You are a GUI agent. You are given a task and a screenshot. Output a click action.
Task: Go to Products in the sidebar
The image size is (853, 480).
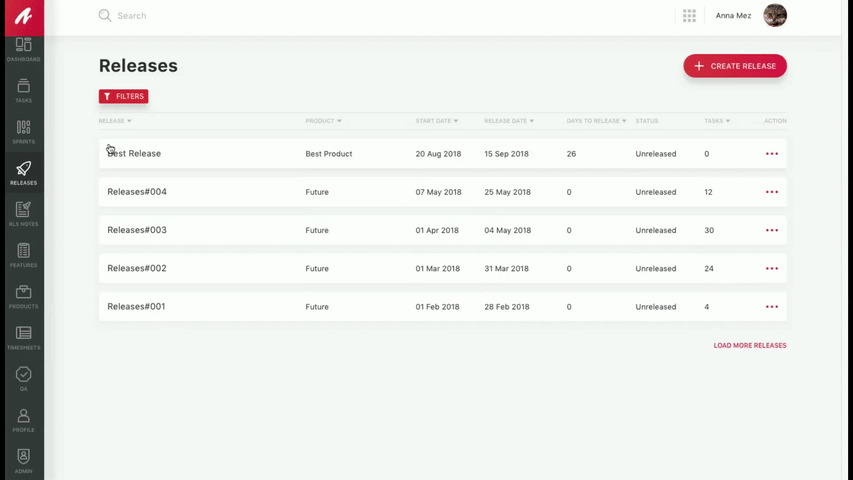[x=23, y=297]
